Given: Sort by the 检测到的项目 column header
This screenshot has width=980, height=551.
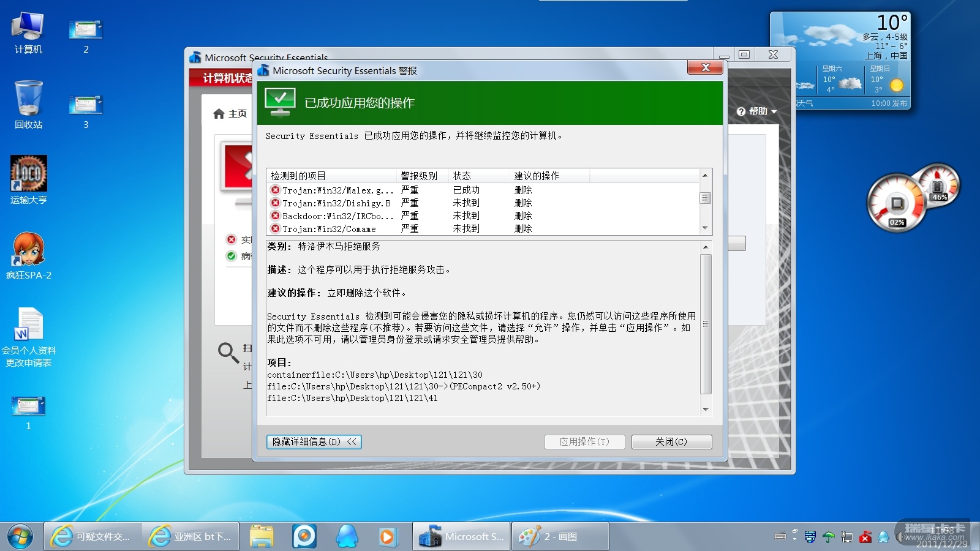Looking at the screenshot, I should click(x=331, y=176).
